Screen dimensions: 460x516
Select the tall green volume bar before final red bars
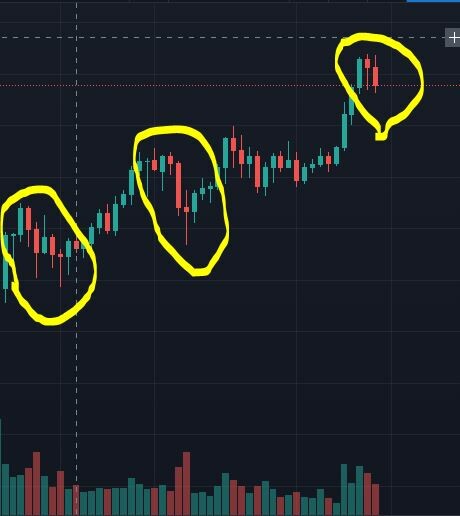click(x=359, y=490)
